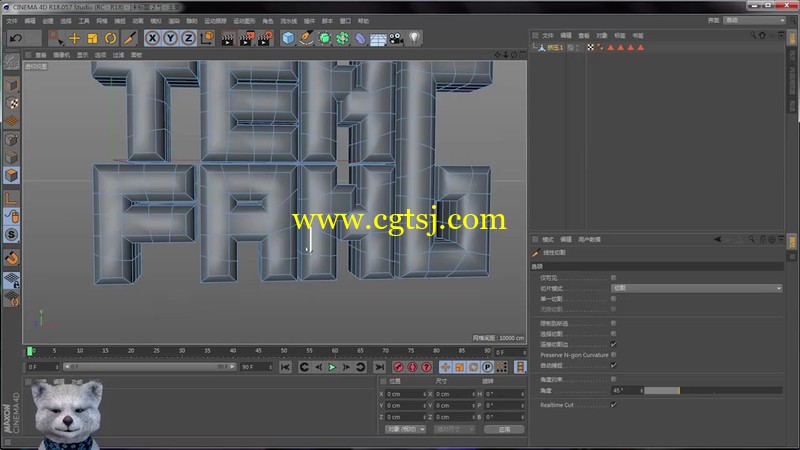Uncheck the Realtime Cut checkbox
The image size is (800, 450).
614,405
